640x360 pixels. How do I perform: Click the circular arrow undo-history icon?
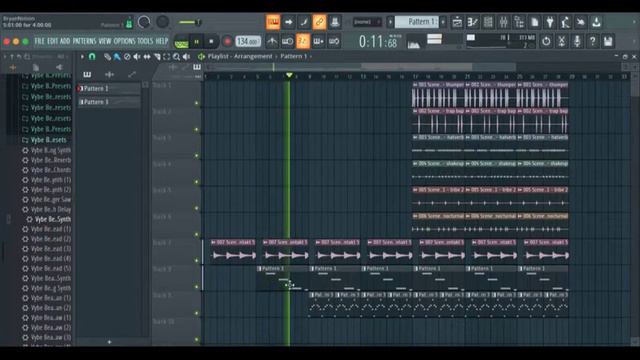[x=546, y=41]
